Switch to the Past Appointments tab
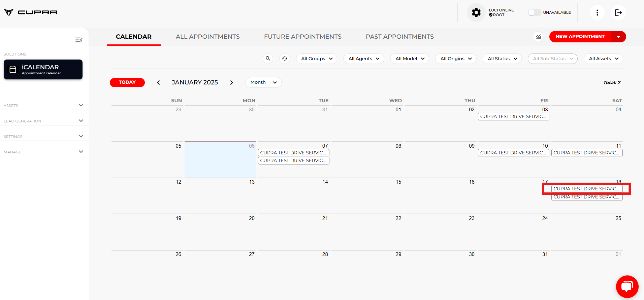 click(x=399, y=37)
